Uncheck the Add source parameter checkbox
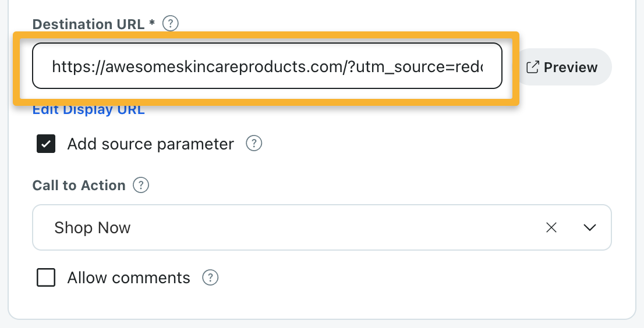Image resolution: width=644 pixels, height=328 pixels. tap(46, 144)
